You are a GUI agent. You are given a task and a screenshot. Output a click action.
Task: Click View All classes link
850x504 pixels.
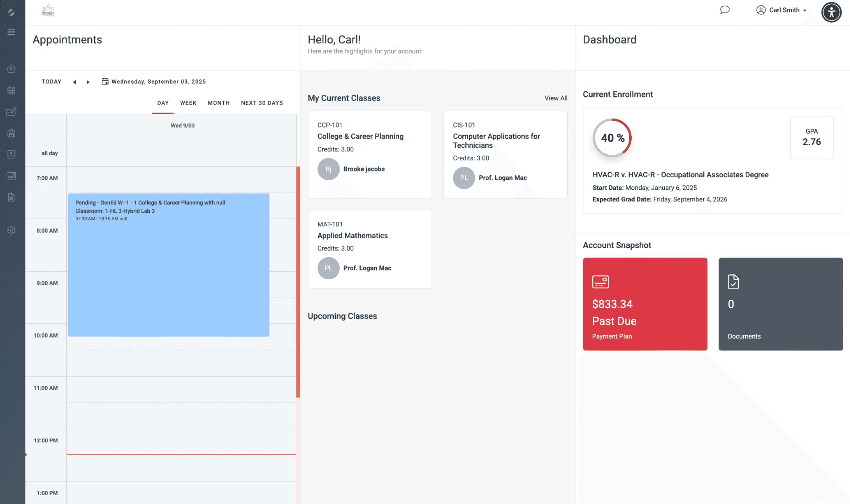coord(556,98)
